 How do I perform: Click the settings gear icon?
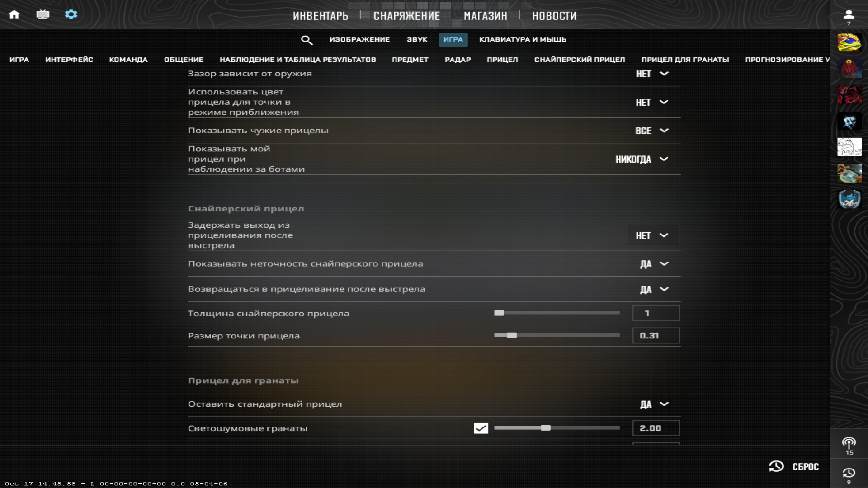(71, 14)
